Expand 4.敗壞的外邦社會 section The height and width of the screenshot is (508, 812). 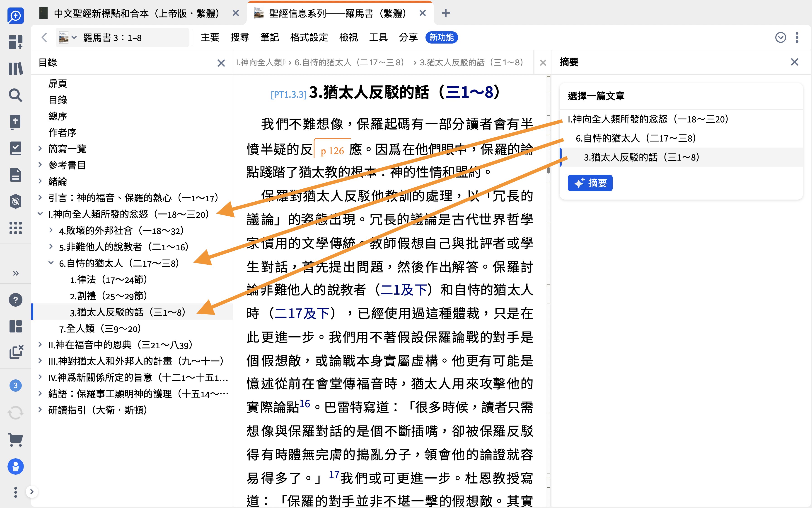[51, 230]
